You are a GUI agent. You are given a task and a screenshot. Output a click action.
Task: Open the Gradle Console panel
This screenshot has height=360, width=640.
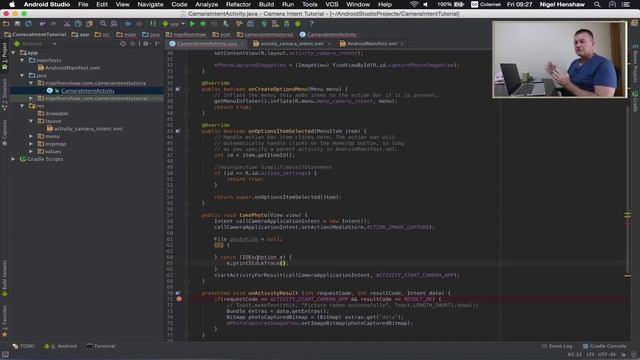point(604,346)
